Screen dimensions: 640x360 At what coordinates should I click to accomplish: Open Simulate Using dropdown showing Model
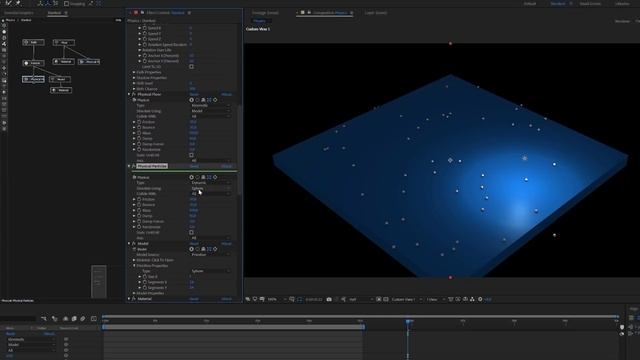(x=210, y=111)
